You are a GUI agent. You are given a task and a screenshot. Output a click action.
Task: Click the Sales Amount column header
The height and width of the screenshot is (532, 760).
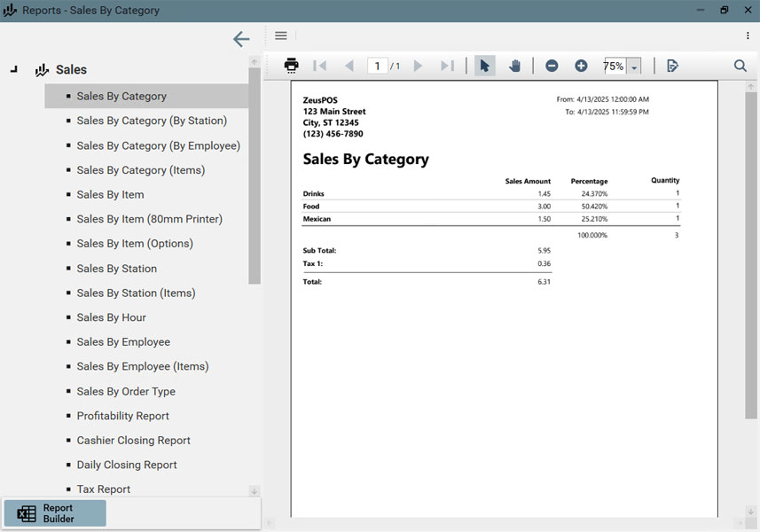coord(528,181)
